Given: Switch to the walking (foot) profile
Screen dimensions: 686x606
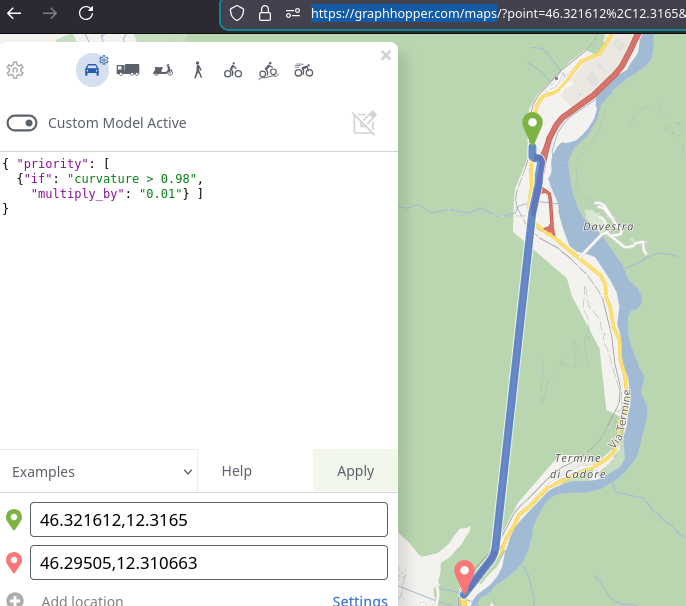Looking at the screenshot, I should (198, 70).
